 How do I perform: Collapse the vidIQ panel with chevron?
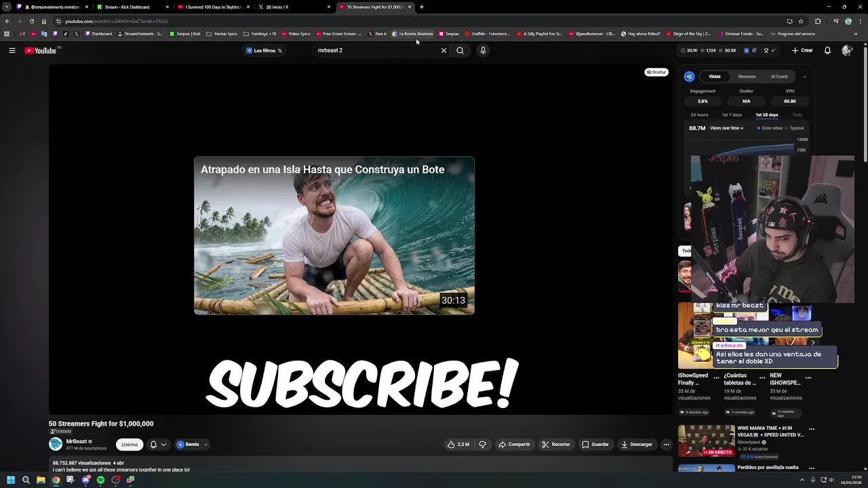[x=804, y=77]
